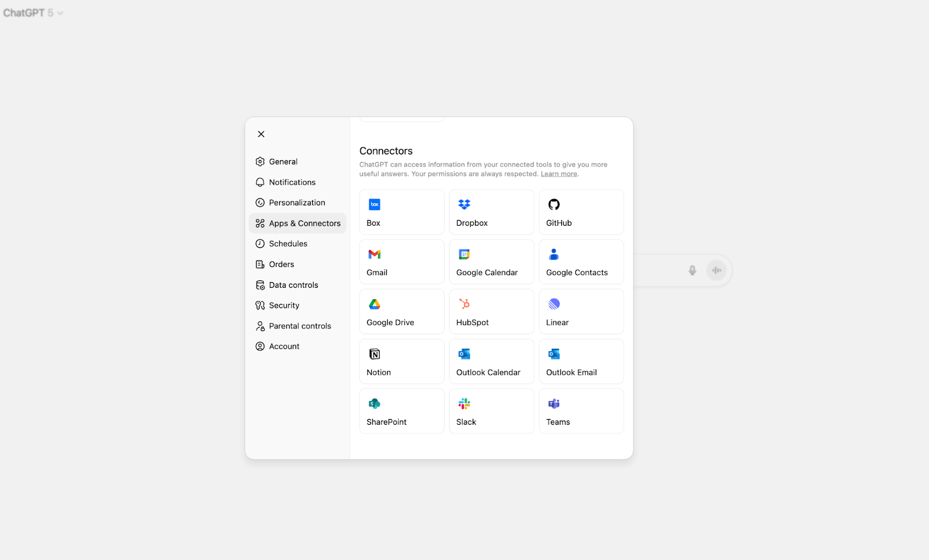
Task: Switch to the Security settings section
Action: coord(284,305)
